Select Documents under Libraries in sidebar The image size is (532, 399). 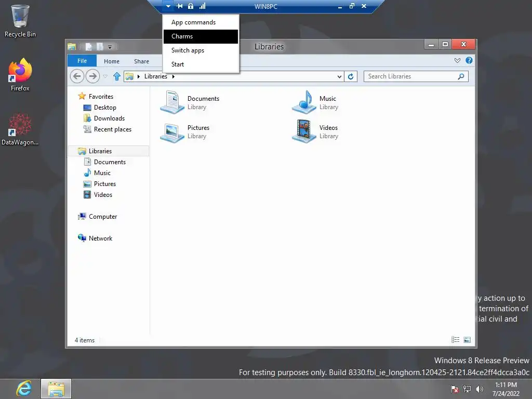click(105, 162)
